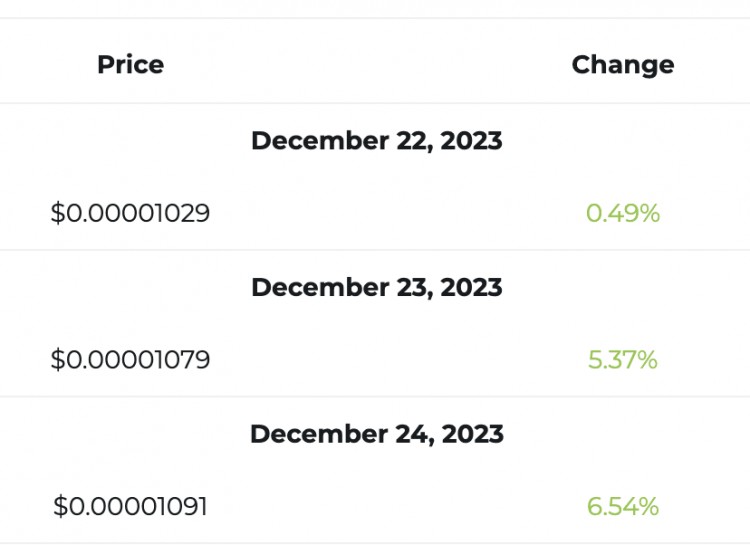
Task: Choose the green percentage for December 24
Action: (622, 507)
